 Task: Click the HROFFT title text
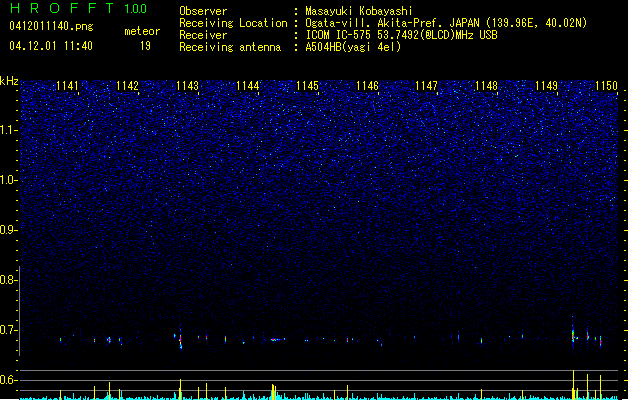62,8
